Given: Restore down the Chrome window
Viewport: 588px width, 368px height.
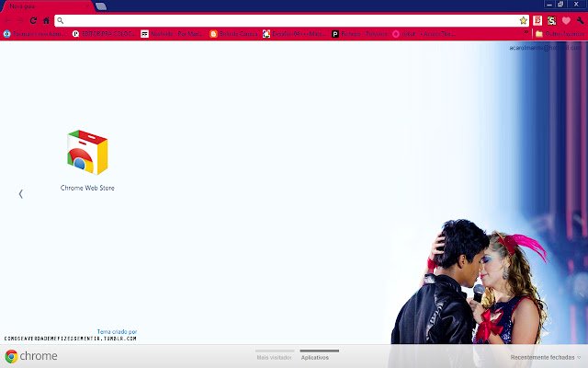Looking at the screenshot, I should click(x=560, y=4).
